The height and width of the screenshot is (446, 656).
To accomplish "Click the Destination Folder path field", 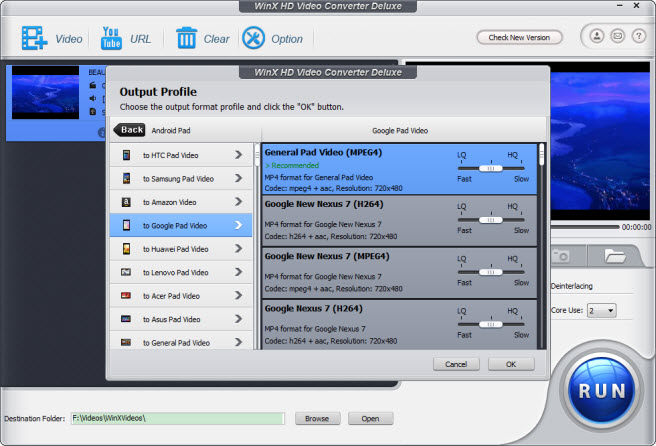I will coord(178,418).
